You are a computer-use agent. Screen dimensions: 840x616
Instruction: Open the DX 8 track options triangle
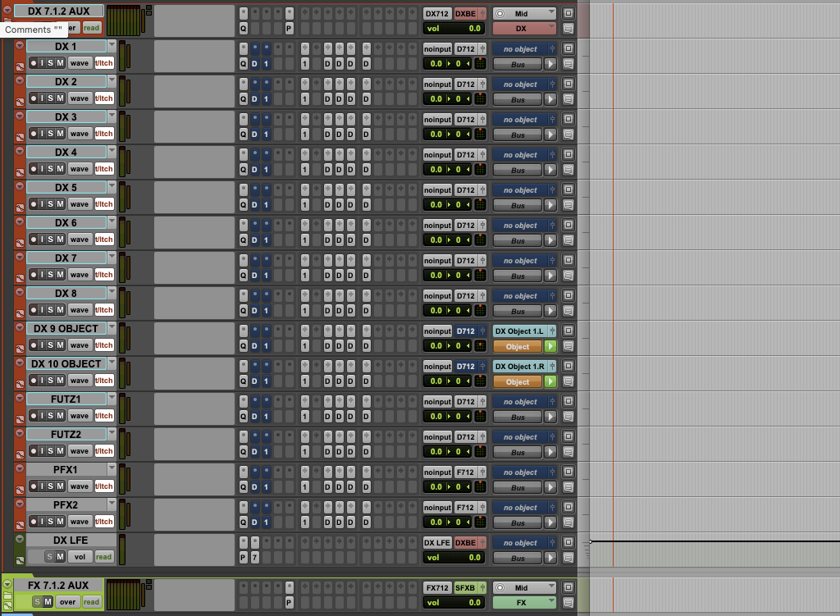click(20, 293)
